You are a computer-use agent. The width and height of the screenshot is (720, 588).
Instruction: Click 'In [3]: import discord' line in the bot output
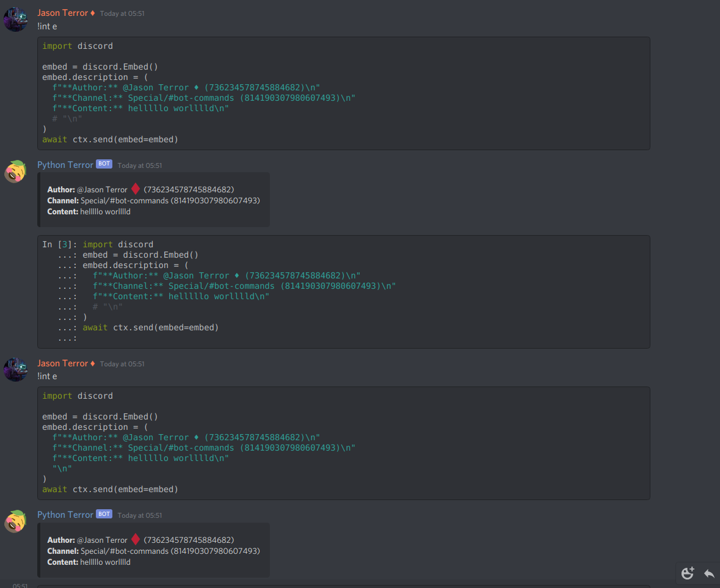pos(98,245)
